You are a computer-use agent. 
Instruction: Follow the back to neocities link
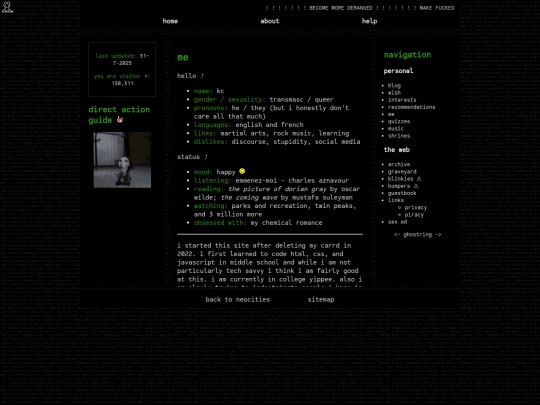[x=238, y=299]
